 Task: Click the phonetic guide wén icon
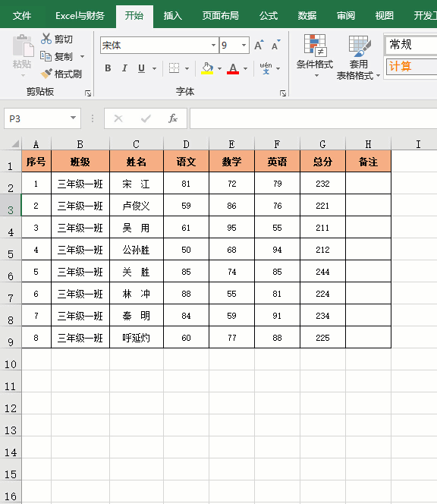coord(266,68)
